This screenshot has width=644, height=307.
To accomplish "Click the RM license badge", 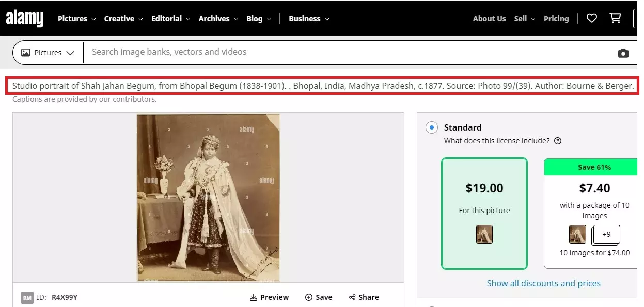I will point(27,297).
